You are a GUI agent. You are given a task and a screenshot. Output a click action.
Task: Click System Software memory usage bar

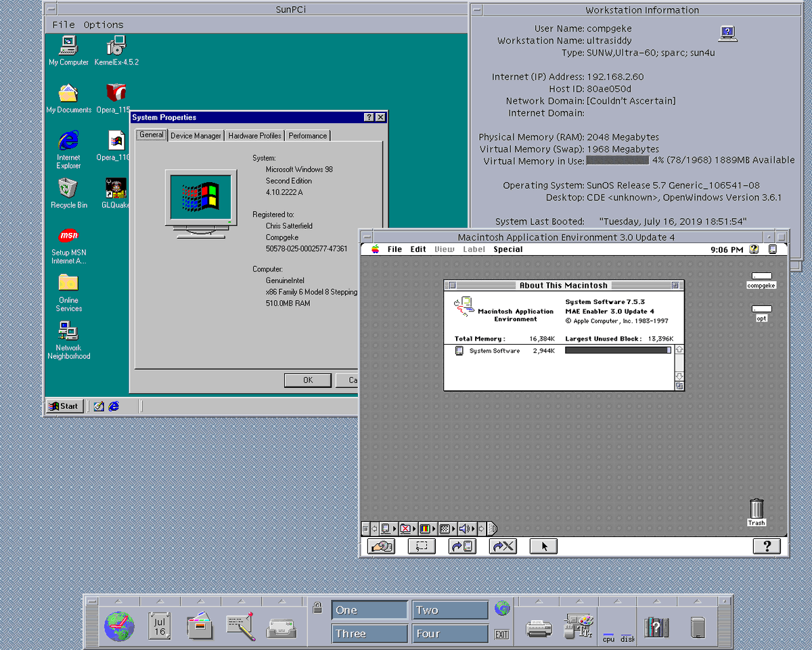[x=618, y=350]
